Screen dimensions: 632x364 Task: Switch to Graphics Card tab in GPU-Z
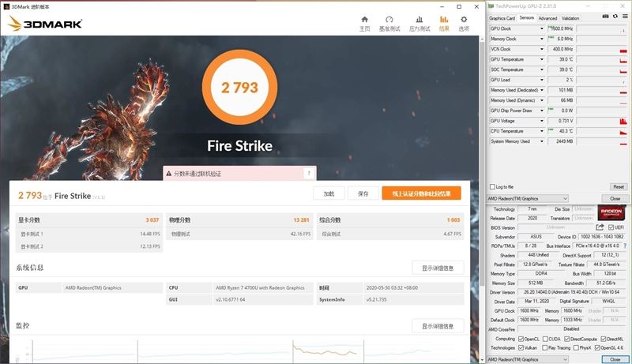(502, 18)
